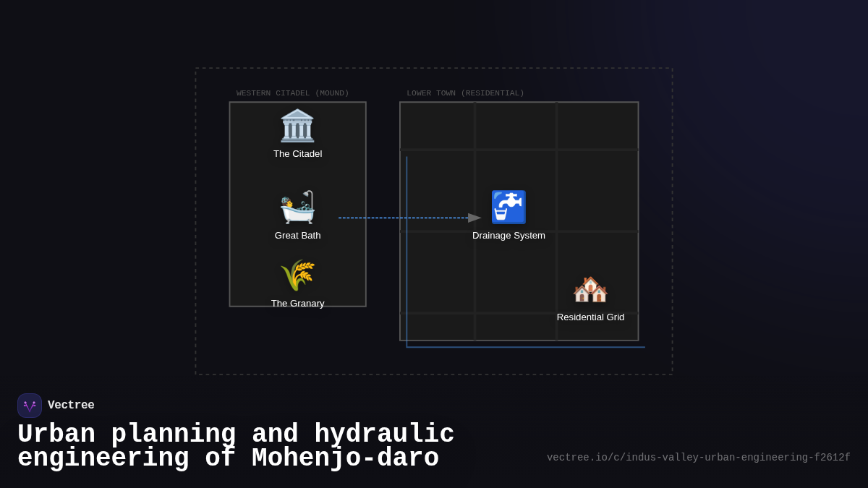Select the Drainage System water tap icon
The width and height of the screenshot is (868, 488).
509,207
